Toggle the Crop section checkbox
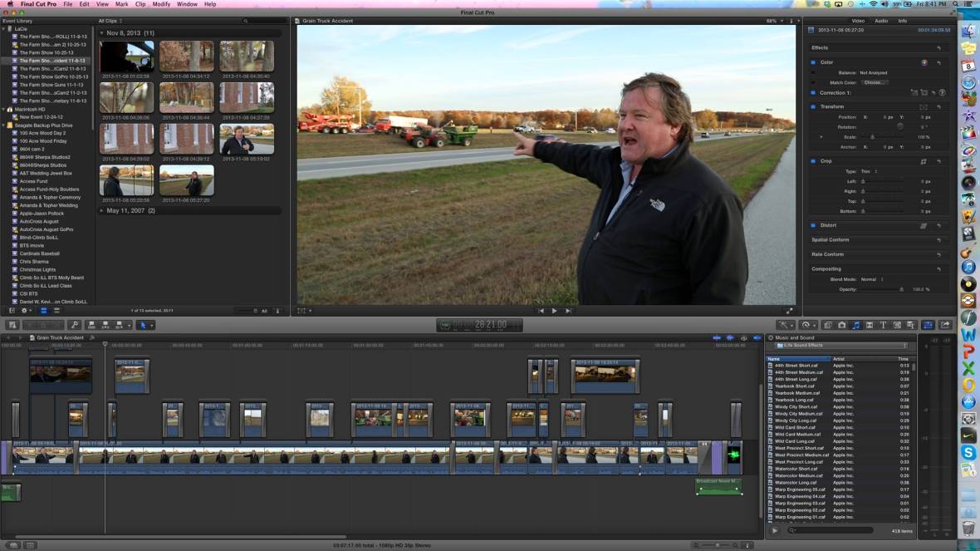This screenshot has width=980, height=551. pyautogui.click(x=813, y=161)
